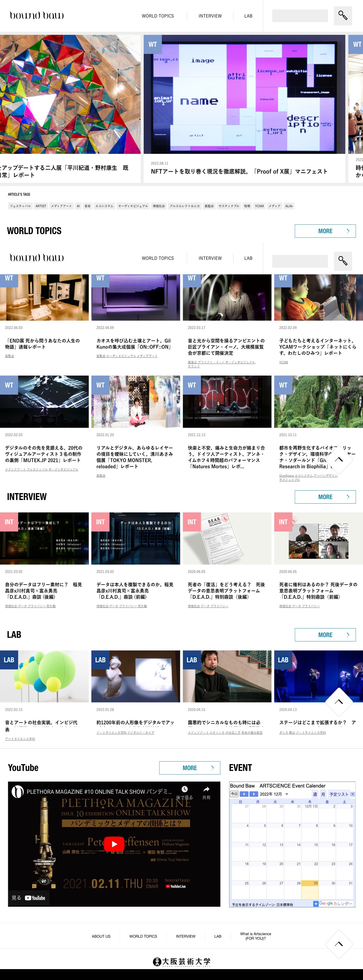
Task: Expand the calendar view options dropdown arrow
Action: click(x=352, y=794)
